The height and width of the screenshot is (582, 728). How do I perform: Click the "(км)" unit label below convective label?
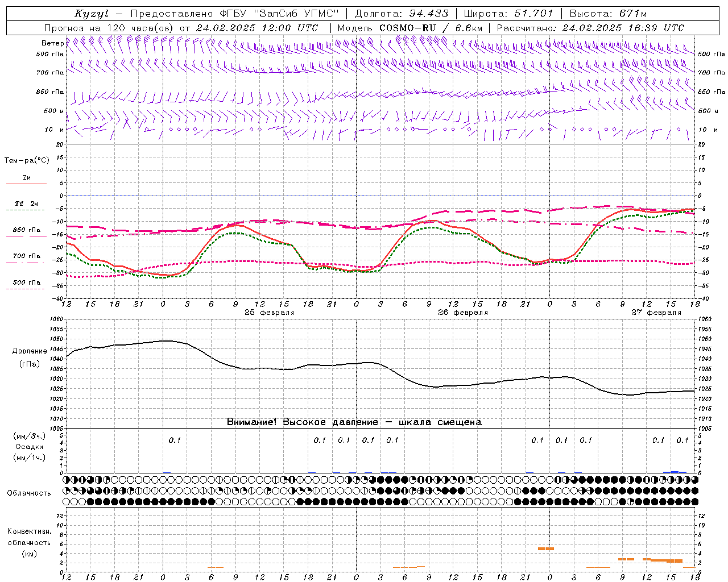coord(30,554)
